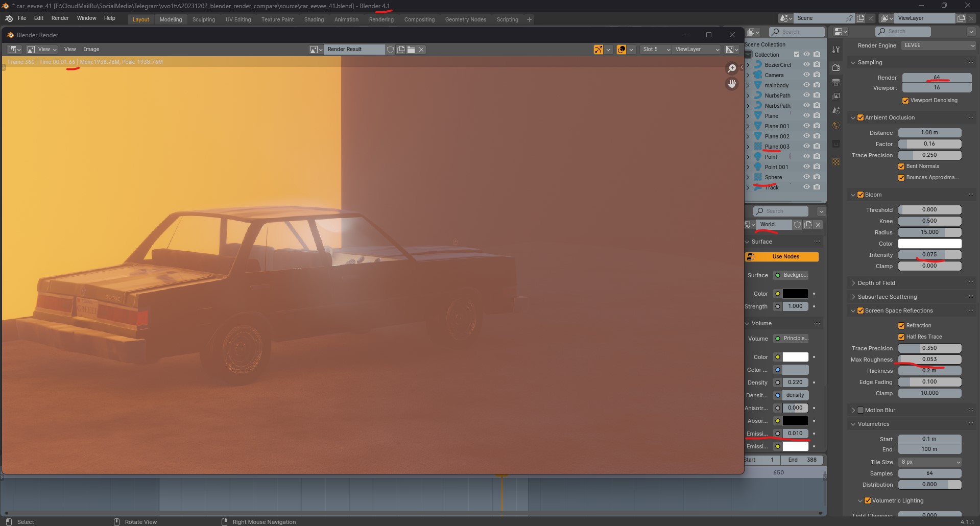Disable the Bloom checkbox

(x=861, y=195)
